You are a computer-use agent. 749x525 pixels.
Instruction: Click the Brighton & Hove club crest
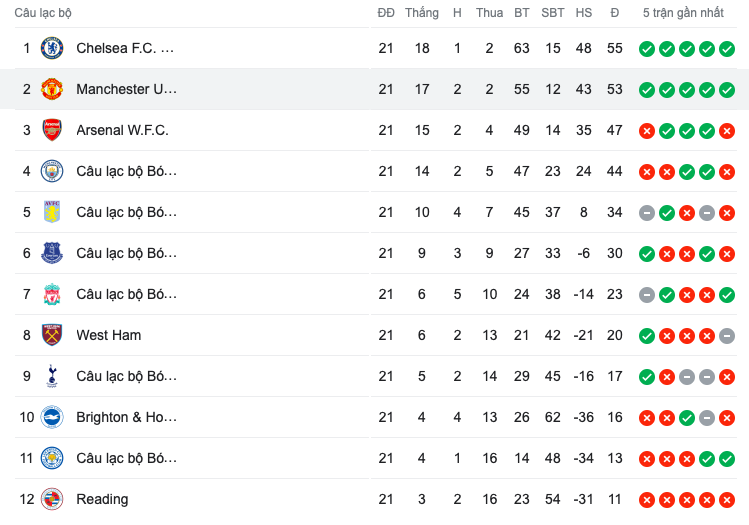tap(52, 417)
